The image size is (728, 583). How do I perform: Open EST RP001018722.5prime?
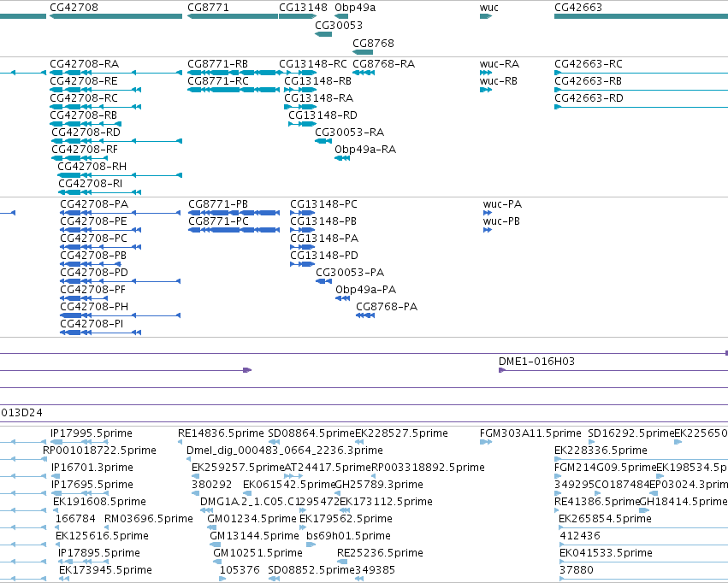click(99, 450)
